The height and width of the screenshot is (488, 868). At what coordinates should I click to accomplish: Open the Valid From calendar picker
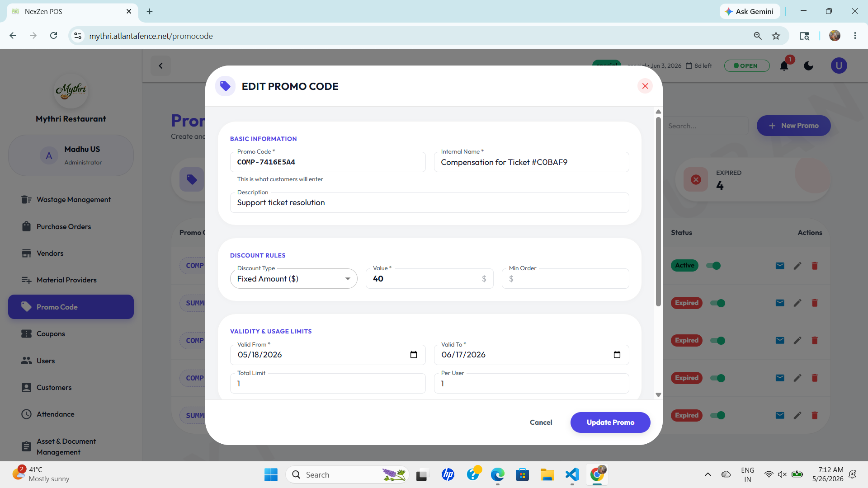[413, 355]
